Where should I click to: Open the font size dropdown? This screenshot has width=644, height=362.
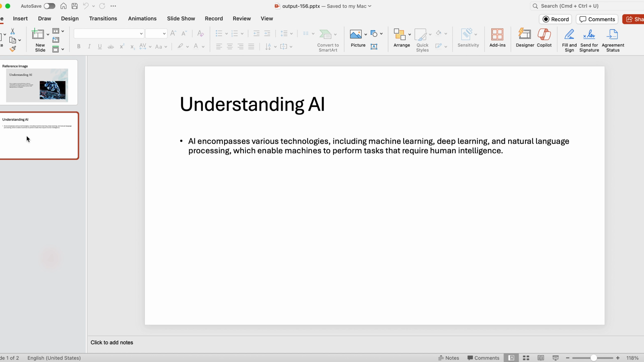tap(164, 34)
